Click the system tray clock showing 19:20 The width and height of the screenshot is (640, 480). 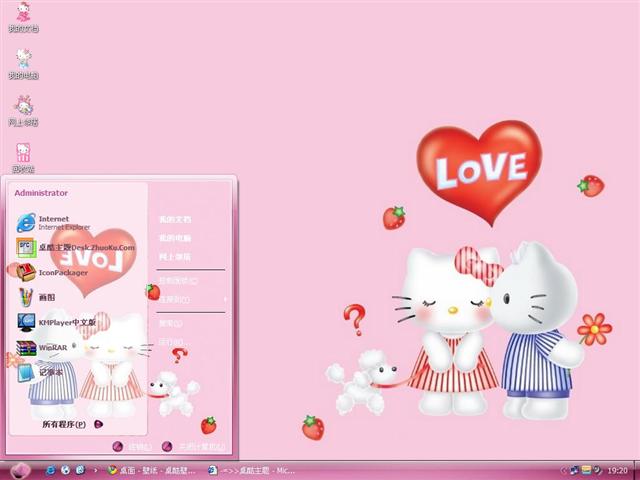click(x=618, y=469)
